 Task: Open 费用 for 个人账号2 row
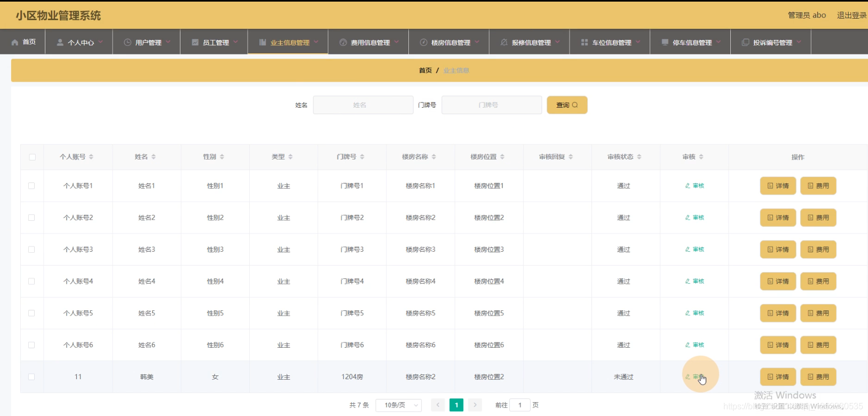818,218
